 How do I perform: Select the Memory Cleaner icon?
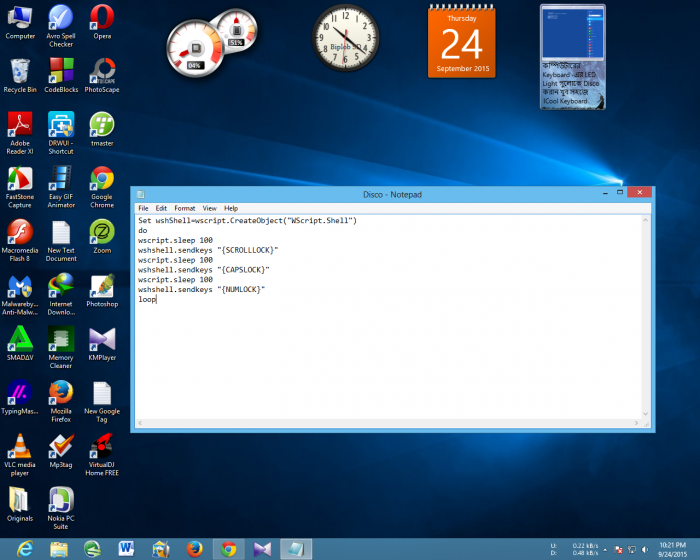(61, 347)
